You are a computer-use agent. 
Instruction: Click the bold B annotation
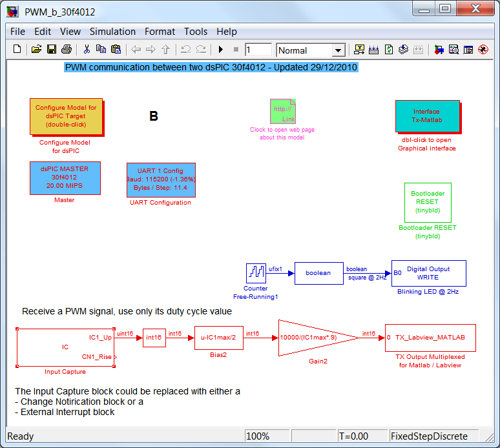(x=154, y=116)
